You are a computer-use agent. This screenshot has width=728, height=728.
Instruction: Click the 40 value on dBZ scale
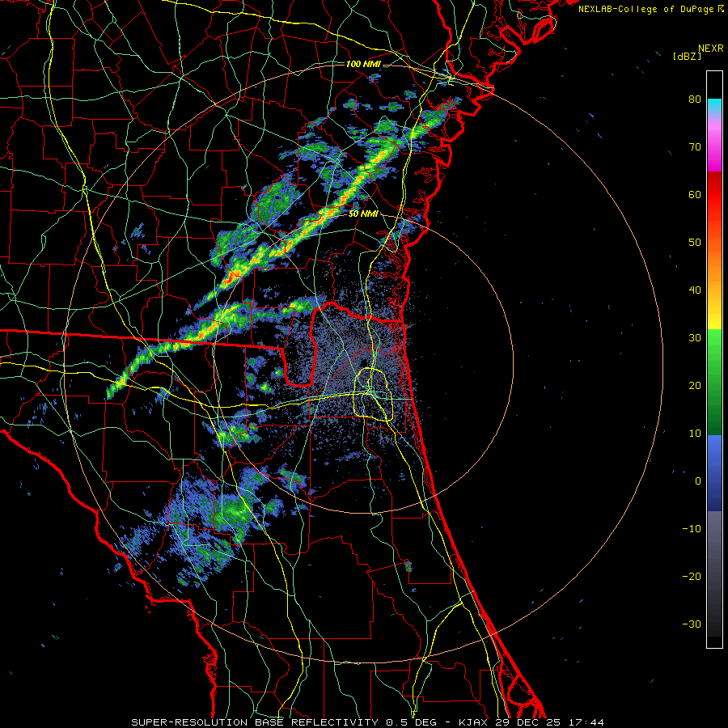click(695, 290)
